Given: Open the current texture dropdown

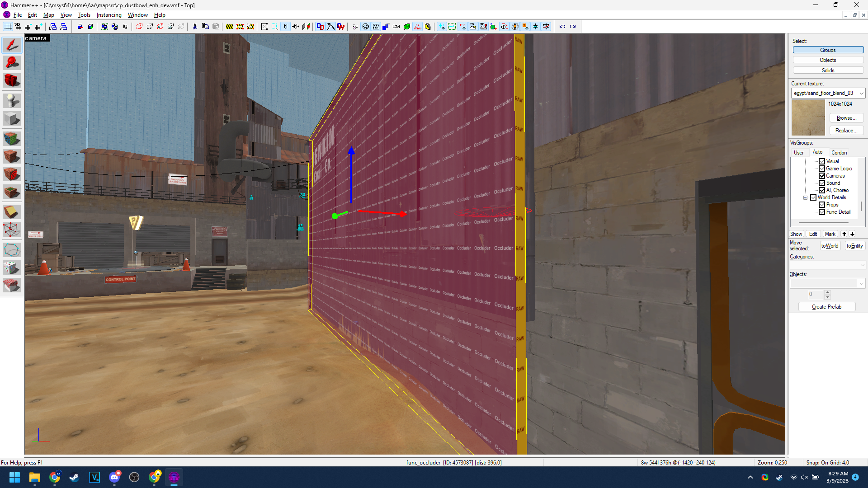Looking at the screenshot, I should pos(862,93).
